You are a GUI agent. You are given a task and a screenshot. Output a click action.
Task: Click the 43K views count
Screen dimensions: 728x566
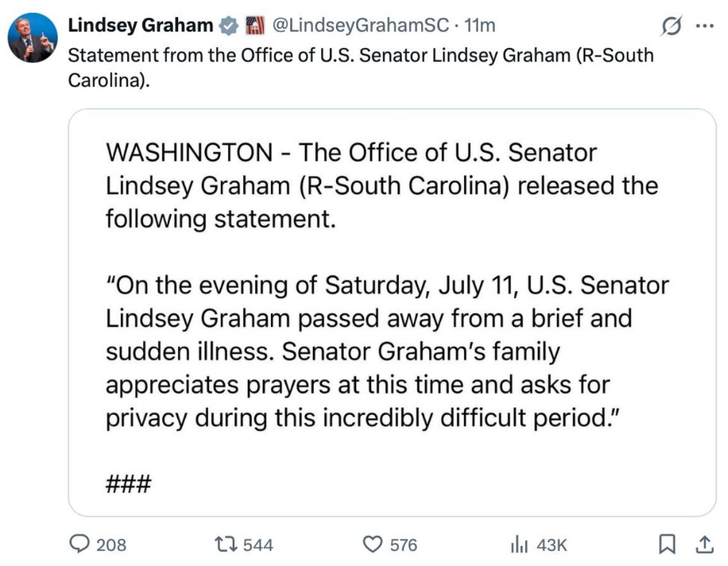(x=551, y=545)
